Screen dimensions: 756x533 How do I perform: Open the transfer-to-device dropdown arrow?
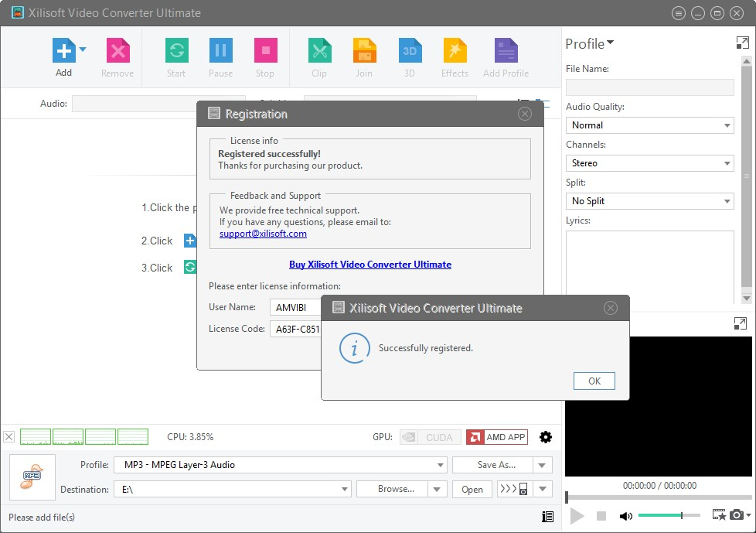[x=543, y=489]
